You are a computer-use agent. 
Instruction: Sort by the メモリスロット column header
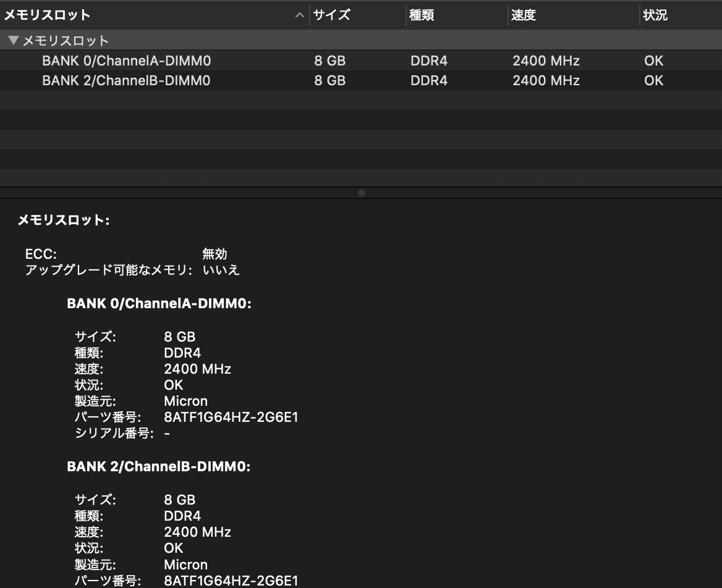(x=155, y=15)
